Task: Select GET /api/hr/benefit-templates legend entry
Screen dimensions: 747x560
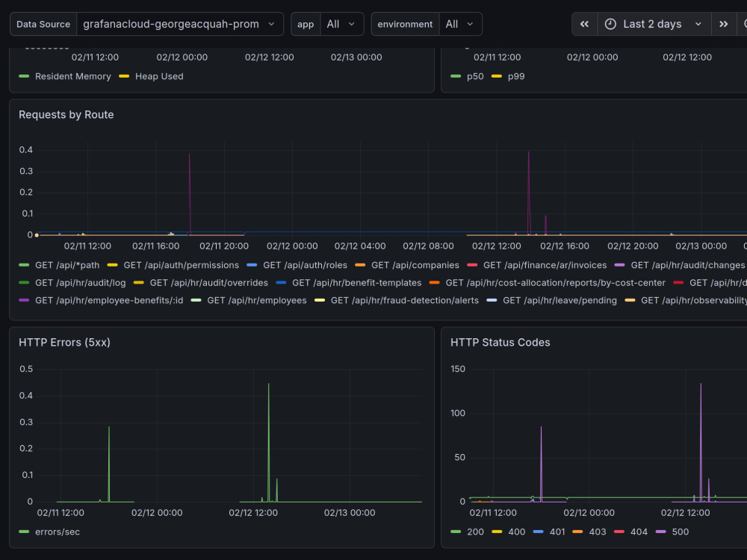Action: 357,283
